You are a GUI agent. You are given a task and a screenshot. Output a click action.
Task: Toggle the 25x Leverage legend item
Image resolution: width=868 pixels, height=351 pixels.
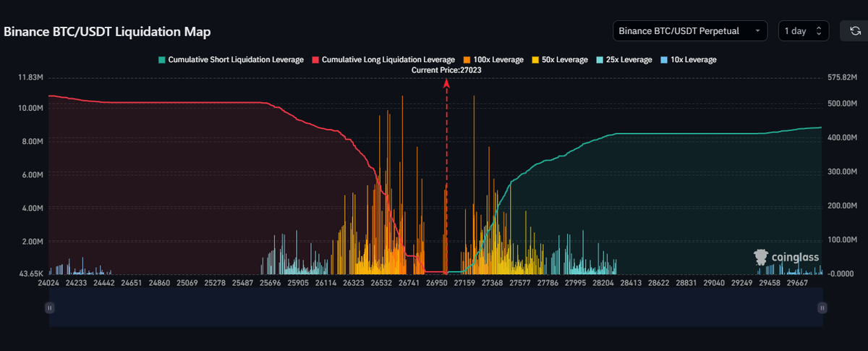623,59
